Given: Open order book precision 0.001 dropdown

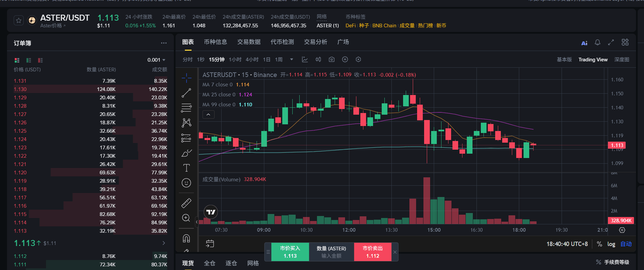Looking at the screenshot, I should click(x=156, y=60).
